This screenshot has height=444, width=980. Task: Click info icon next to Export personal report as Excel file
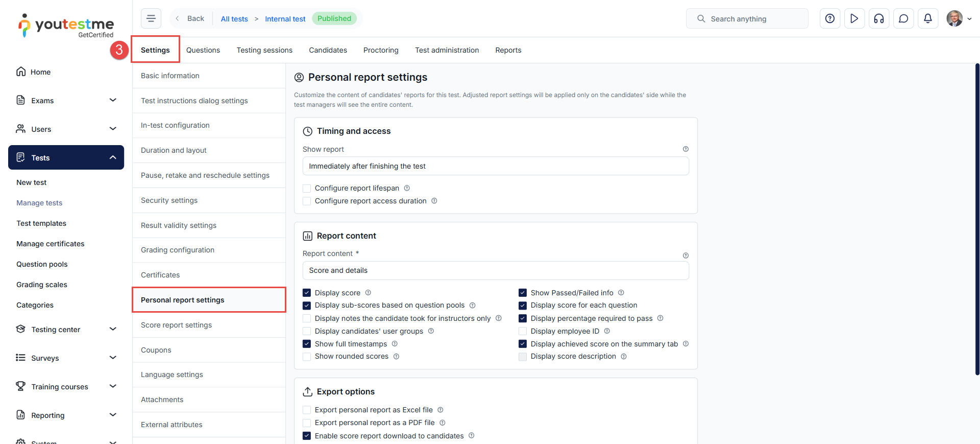[440, 410]
